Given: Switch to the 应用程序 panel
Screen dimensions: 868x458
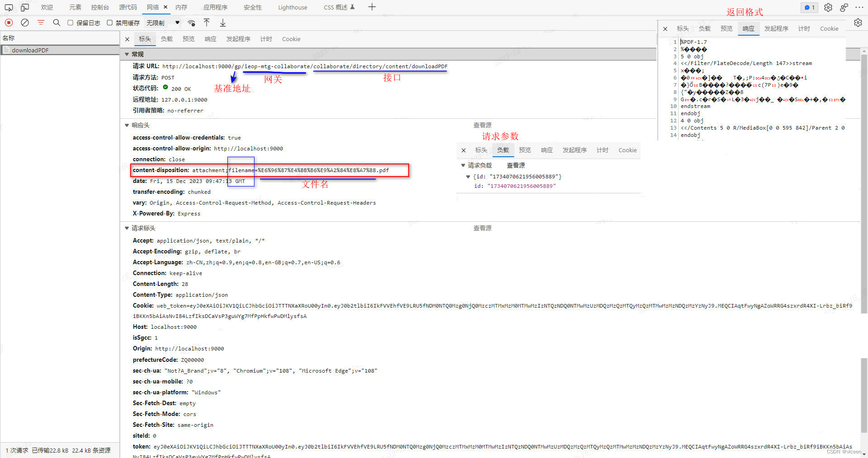Looking at the screenshot, I should pos(216,7).
